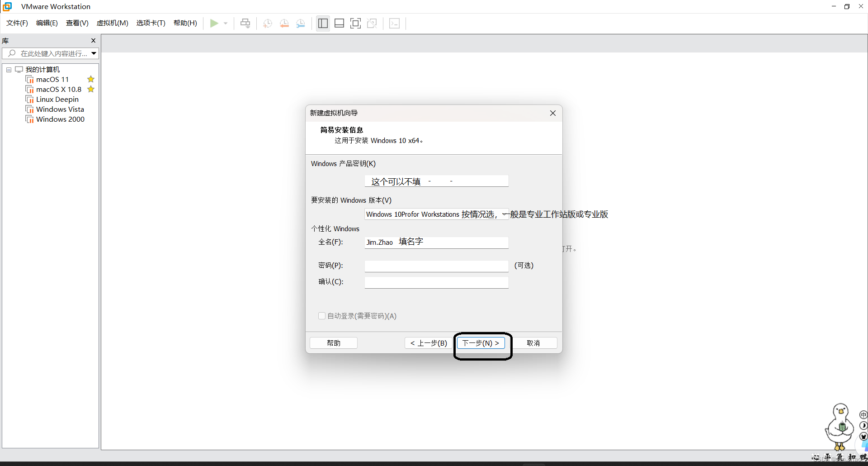Enter full screen mode icon
Screen dimensions: 868x466
pyautogui.click(x=356, y=24)
